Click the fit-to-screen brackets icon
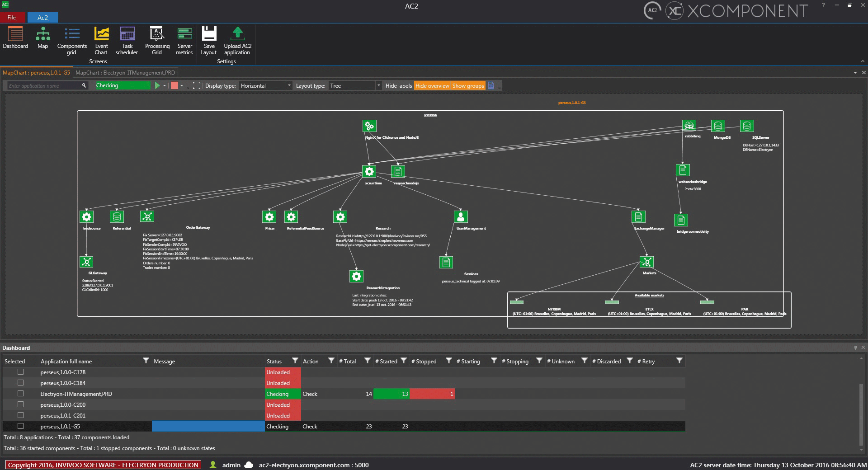The height and width of the screenshot is (470, 868). point(197,85)
